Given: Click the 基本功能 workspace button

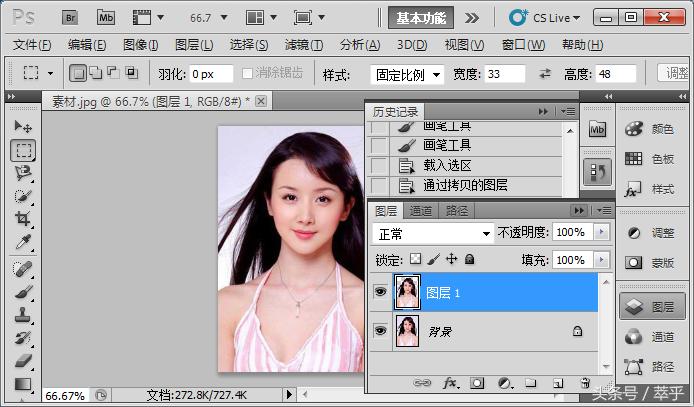Looking at the screenshot, I should coord(421,18).
